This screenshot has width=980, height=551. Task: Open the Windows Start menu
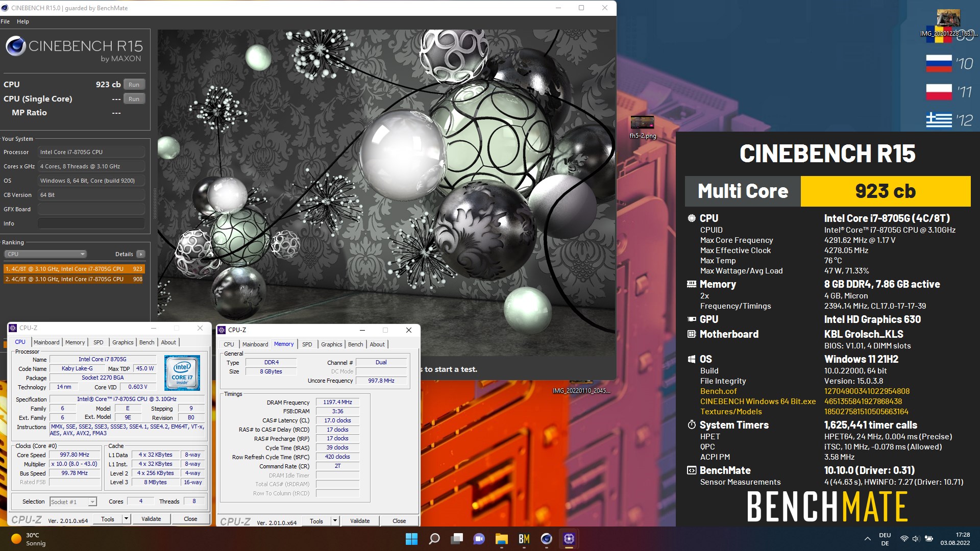[x=411, y=539]
